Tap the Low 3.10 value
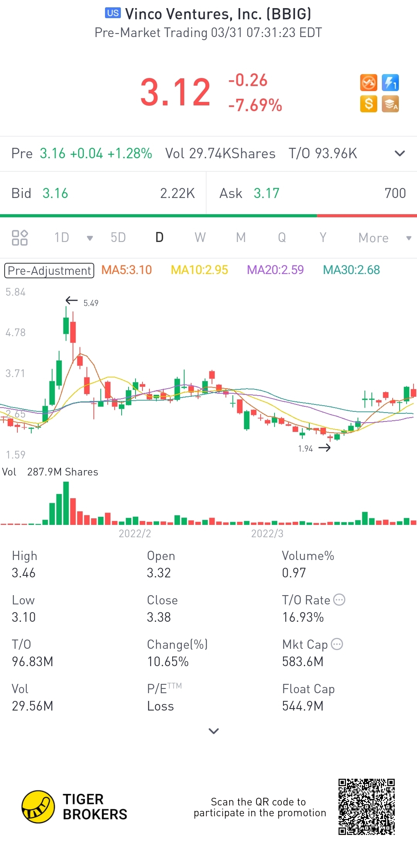Screen dimensions: 417x868 24,617
